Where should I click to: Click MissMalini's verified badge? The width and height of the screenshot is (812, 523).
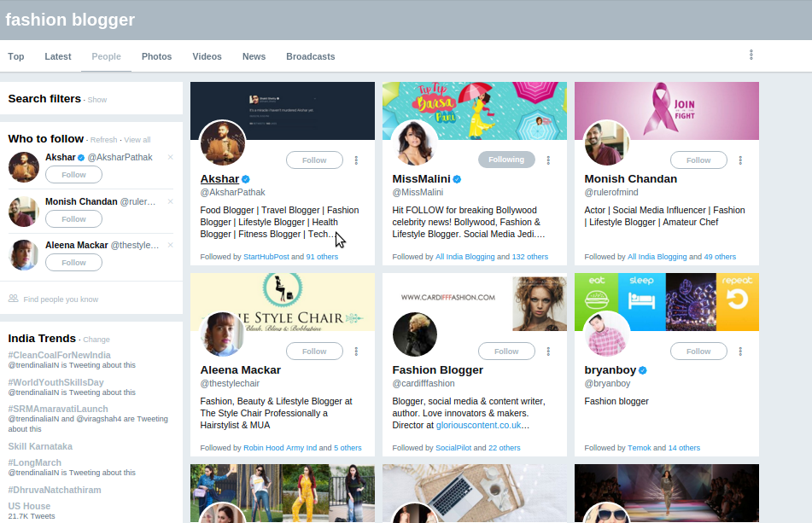pos(458,179)
